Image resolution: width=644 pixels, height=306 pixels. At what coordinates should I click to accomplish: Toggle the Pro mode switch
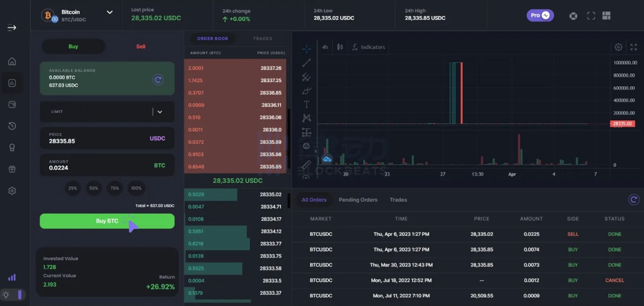(540, 15)
